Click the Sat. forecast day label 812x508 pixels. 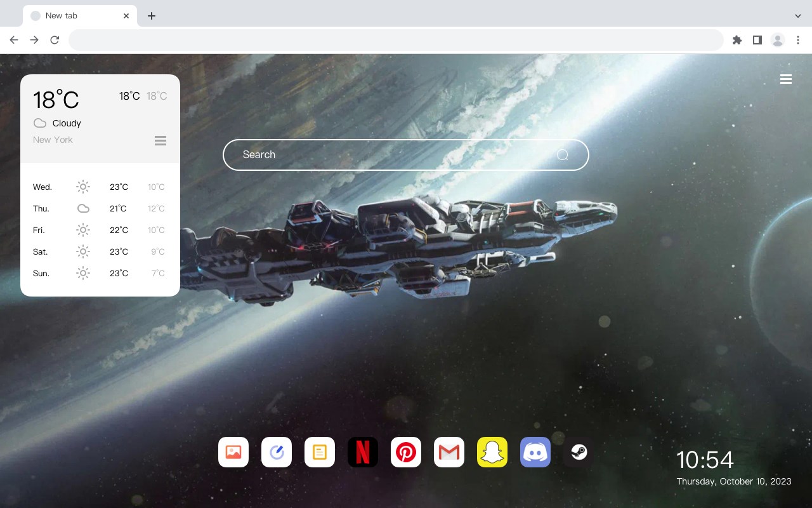point(41,251)
